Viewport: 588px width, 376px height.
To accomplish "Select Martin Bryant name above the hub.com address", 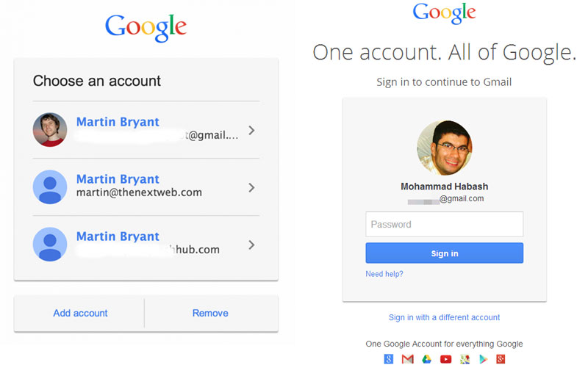I will [118, 236].
